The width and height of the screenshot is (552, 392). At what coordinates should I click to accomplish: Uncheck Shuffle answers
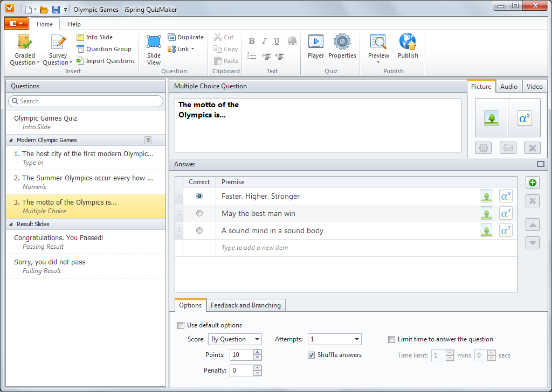pos(311,355)
